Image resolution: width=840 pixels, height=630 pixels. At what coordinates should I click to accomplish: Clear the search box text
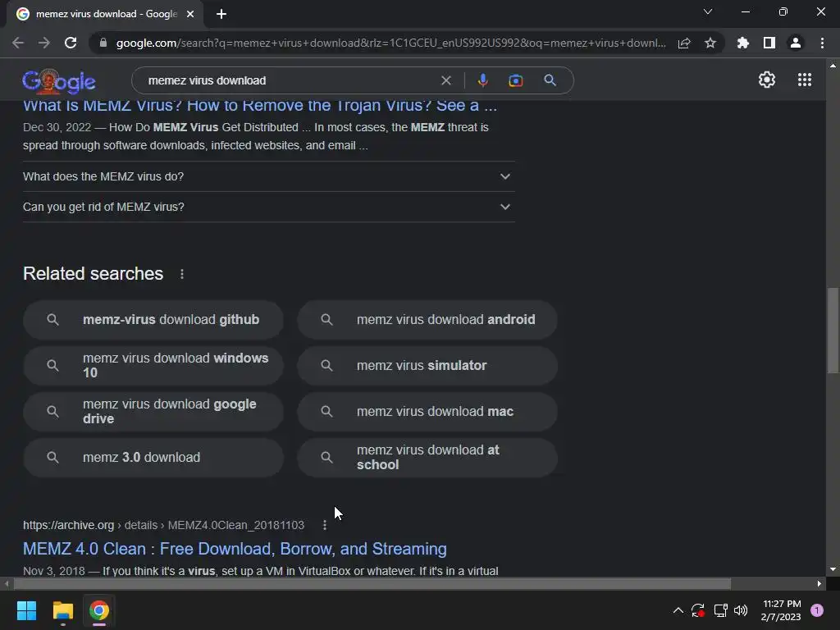point(445,80)
